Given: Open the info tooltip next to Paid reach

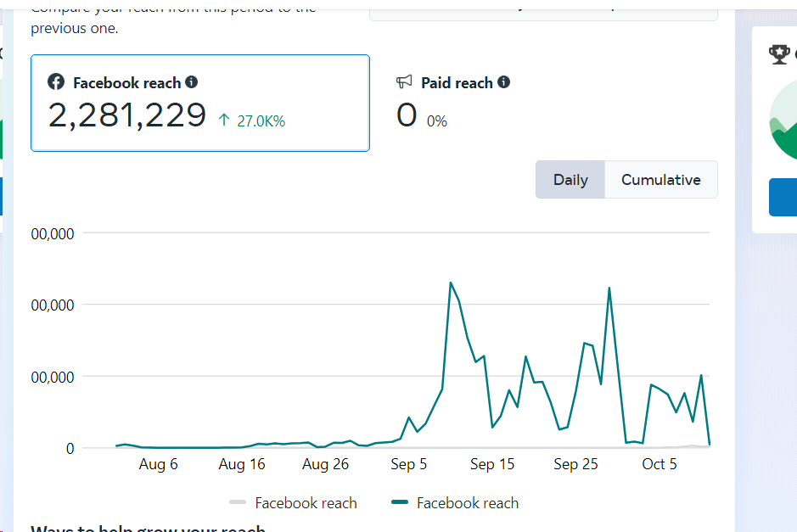Looking at the screenshot, I should coord(503,81).
